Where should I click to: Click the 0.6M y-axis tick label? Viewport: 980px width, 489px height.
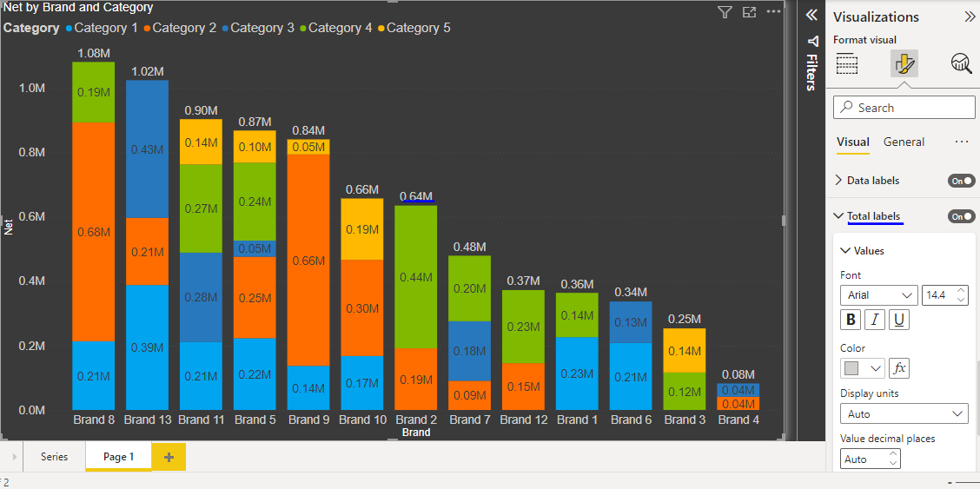[30, 217]
